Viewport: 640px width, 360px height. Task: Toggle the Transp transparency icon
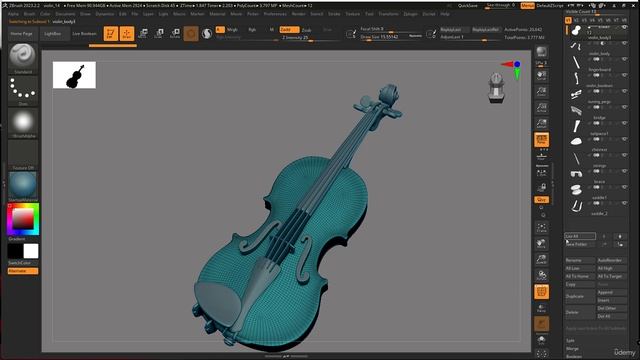(x=542, y=308)
